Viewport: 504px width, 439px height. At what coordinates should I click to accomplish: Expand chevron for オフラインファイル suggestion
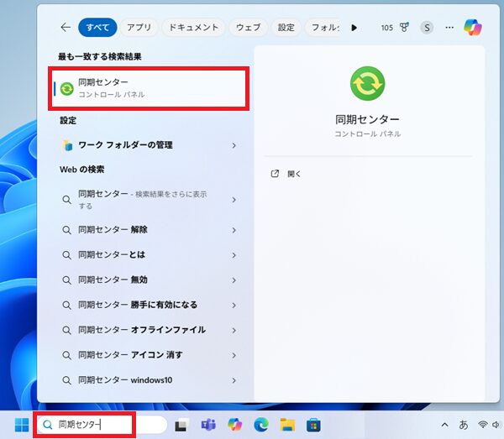234,330
